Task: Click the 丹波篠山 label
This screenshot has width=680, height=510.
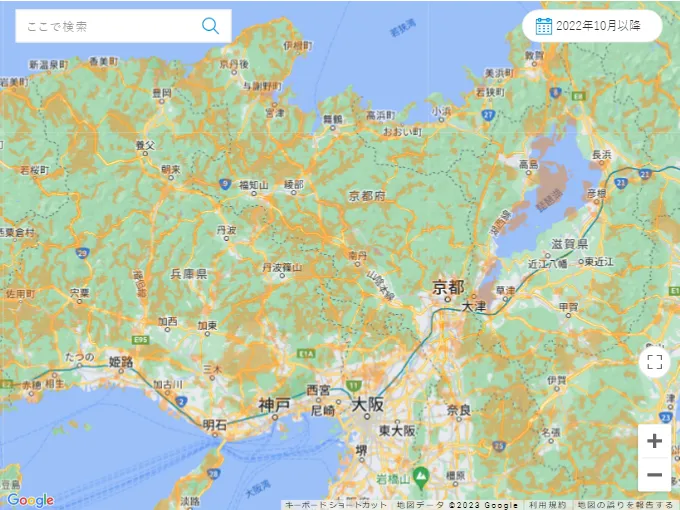Action: click(282, 268)
